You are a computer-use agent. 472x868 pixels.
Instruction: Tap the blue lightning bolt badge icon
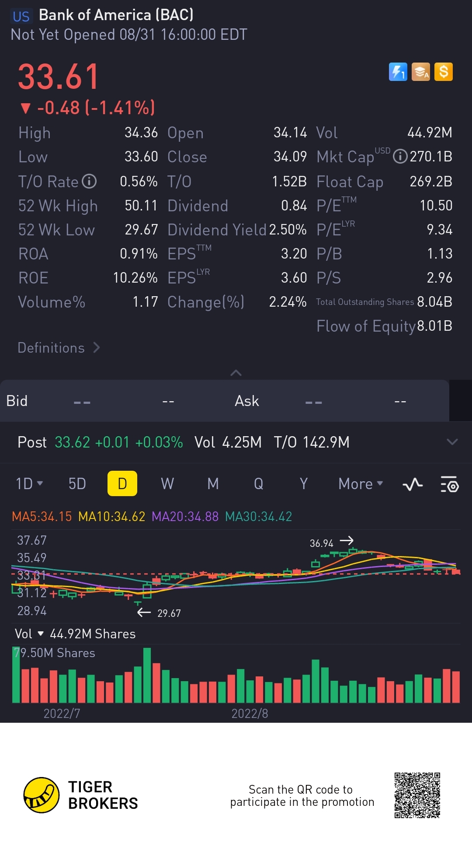pyautogui.click(x=398, y=72)
